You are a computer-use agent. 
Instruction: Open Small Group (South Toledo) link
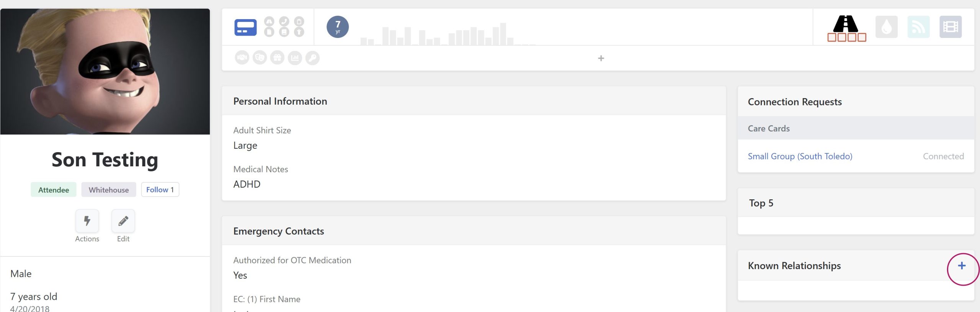[800, 156]
